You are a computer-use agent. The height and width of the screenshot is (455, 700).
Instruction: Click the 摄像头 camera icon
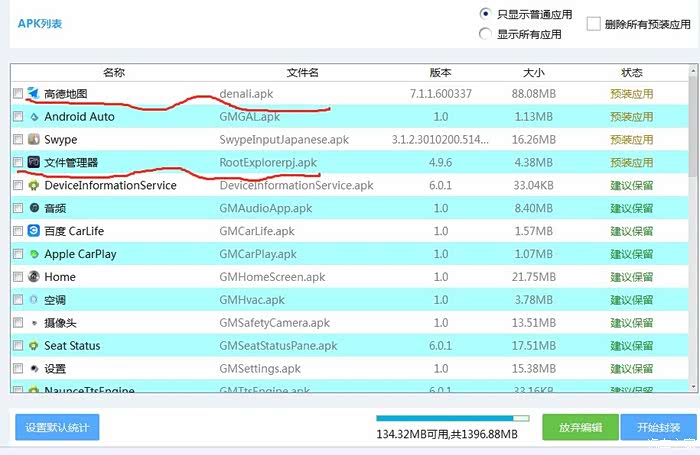pyautogui.click(x=33, y=323)
